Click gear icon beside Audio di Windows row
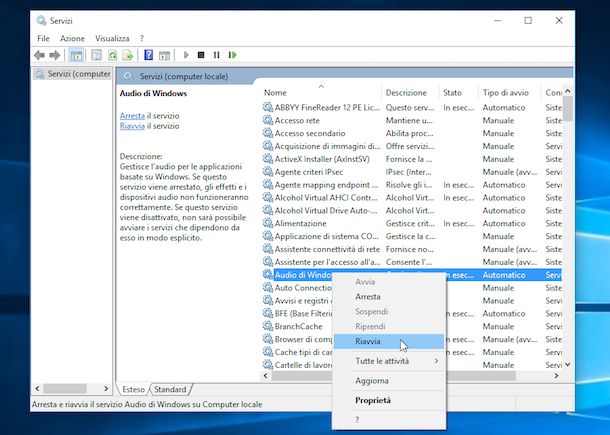 tap(268, 274)
